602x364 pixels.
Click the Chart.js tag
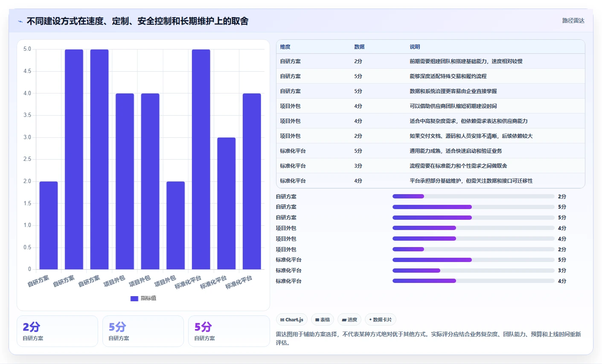coord(291,320)
